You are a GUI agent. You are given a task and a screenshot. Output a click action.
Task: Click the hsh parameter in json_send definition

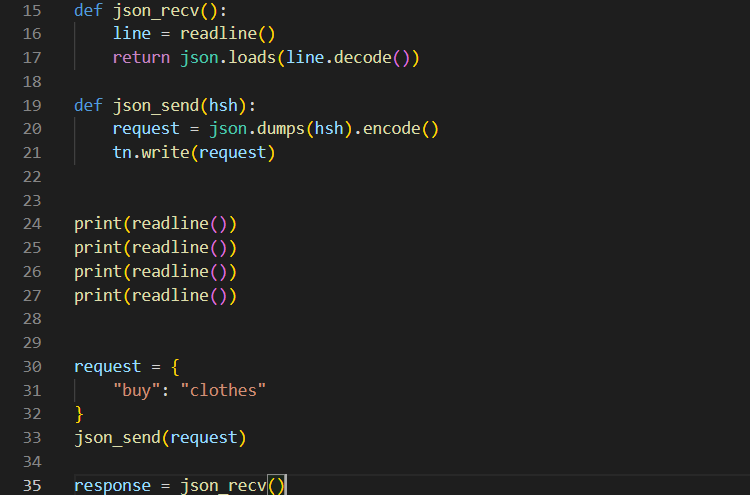click(x=223, y=105)
